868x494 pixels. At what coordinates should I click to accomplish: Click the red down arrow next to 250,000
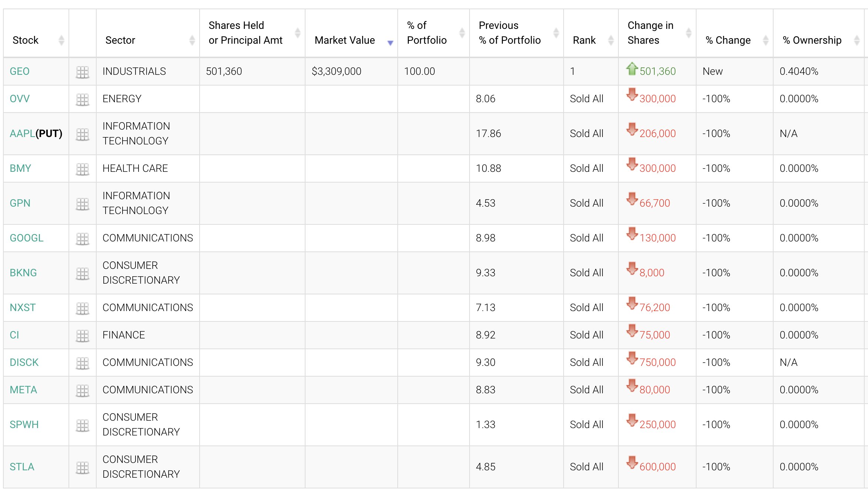(x=632, y=420)
